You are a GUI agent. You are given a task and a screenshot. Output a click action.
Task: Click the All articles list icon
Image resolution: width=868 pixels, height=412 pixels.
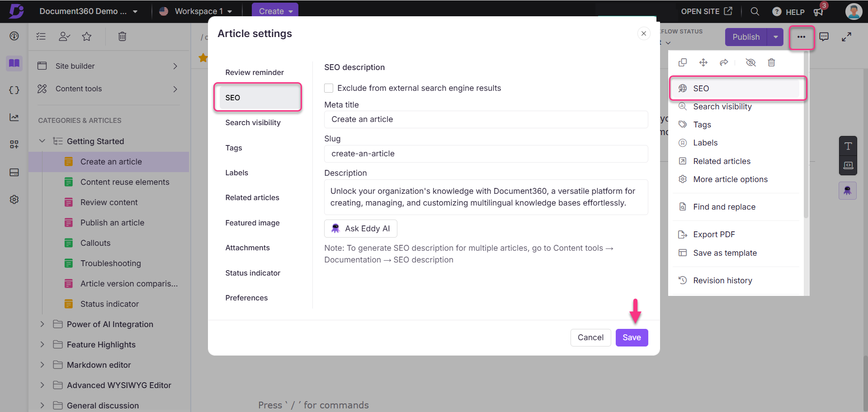point(41,37)
